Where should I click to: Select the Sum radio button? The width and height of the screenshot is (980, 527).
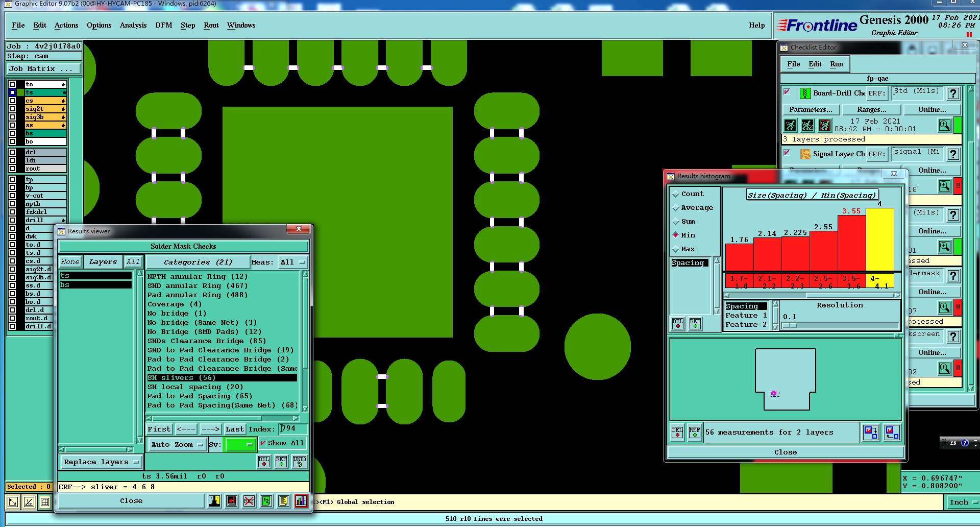(676, 222)
